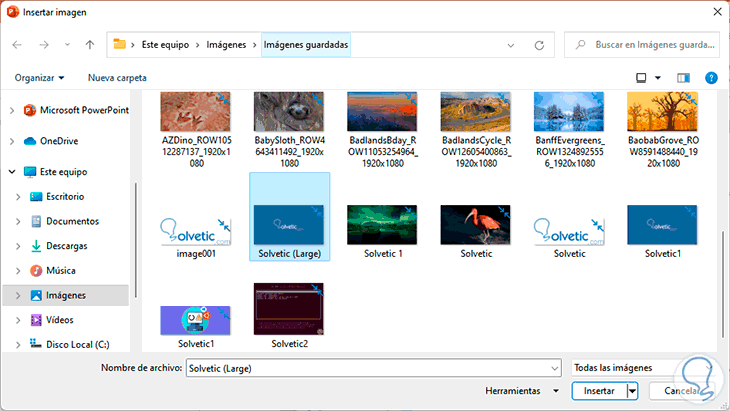This screenshot has width=730, height=411.
Task: Open the file name dropdown arrow
Action: (554, 368)
